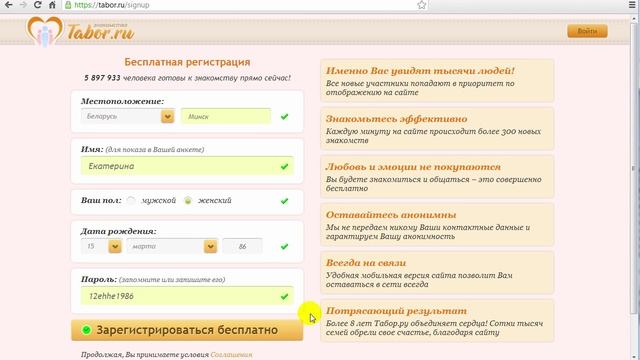The height and width of the screenshot is (360, 640).
Task: Click the Местоположение label
Action: point(122,101)
